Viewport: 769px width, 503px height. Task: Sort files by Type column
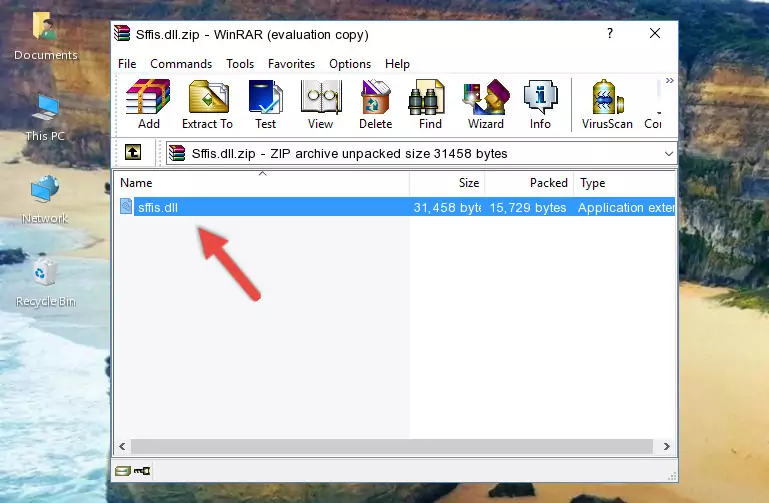[x=625, y=183]
